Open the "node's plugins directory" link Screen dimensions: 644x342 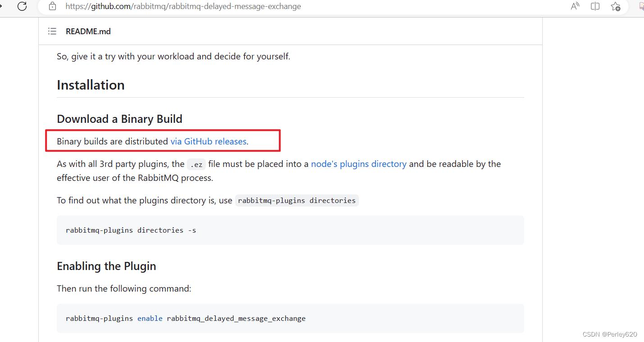pos(358,164)
